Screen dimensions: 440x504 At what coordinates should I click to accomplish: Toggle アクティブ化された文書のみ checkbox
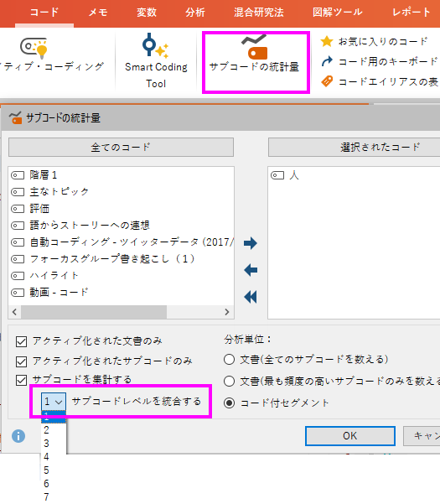pyautogui.click(x=21, y=341)
